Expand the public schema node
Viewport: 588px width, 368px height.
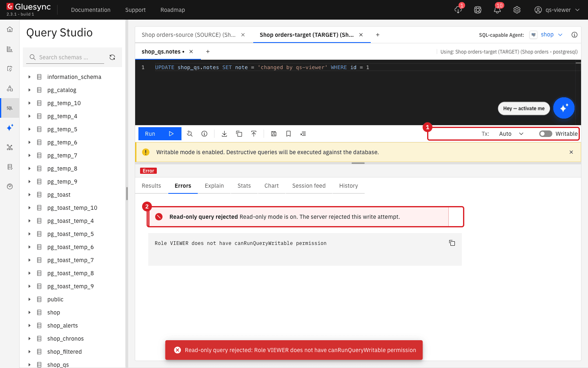click(29, 299)
